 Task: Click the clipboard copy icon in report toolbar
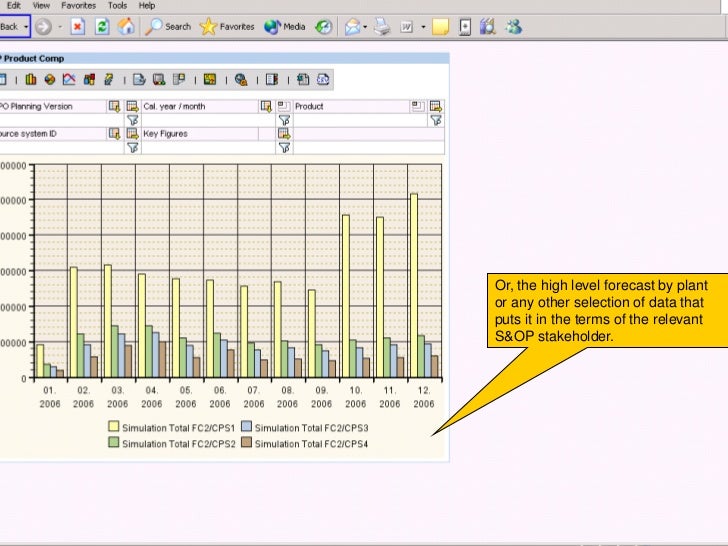coord(303,79)
